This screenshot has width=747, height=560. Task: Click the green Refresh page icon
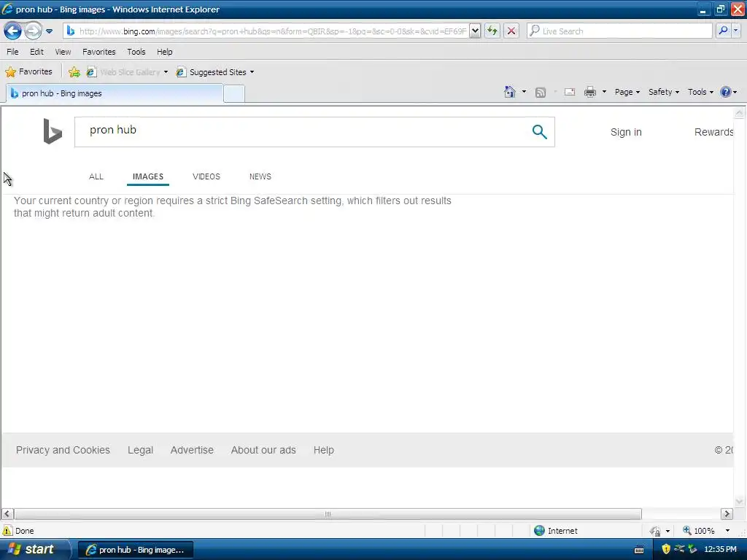click(492, 31)
